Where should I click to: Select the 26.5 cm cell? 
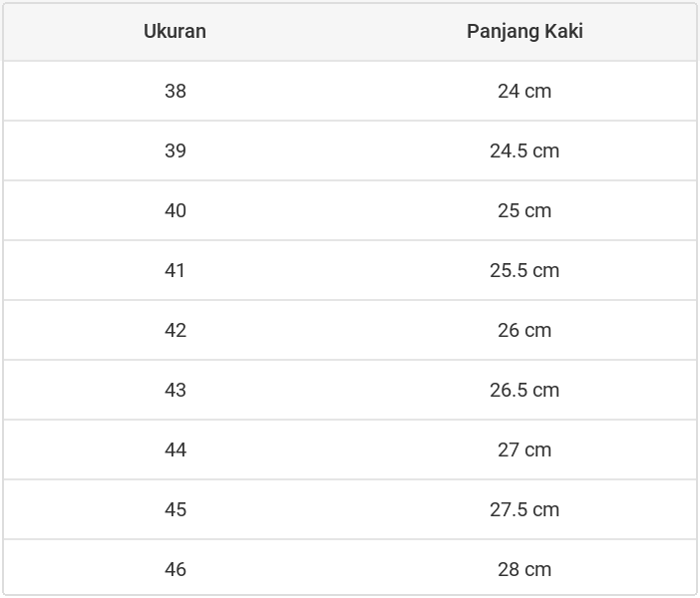525,390
